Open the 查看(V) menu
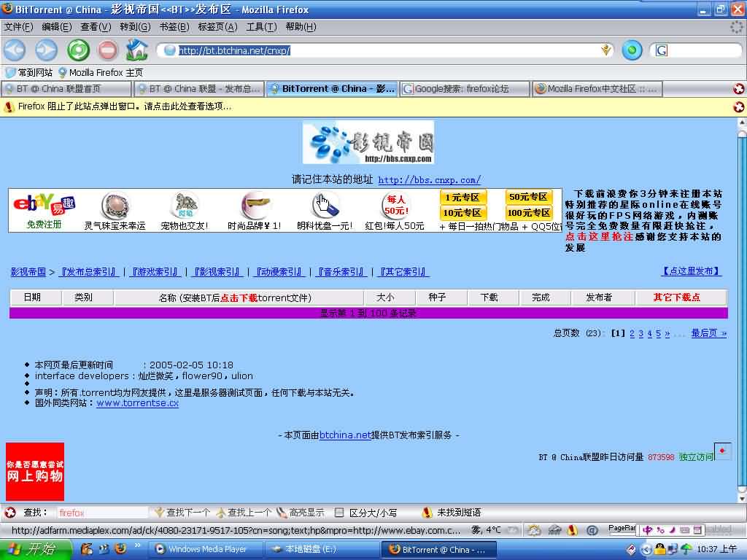Viewport: 747px width, 560px height. (96, 27)
